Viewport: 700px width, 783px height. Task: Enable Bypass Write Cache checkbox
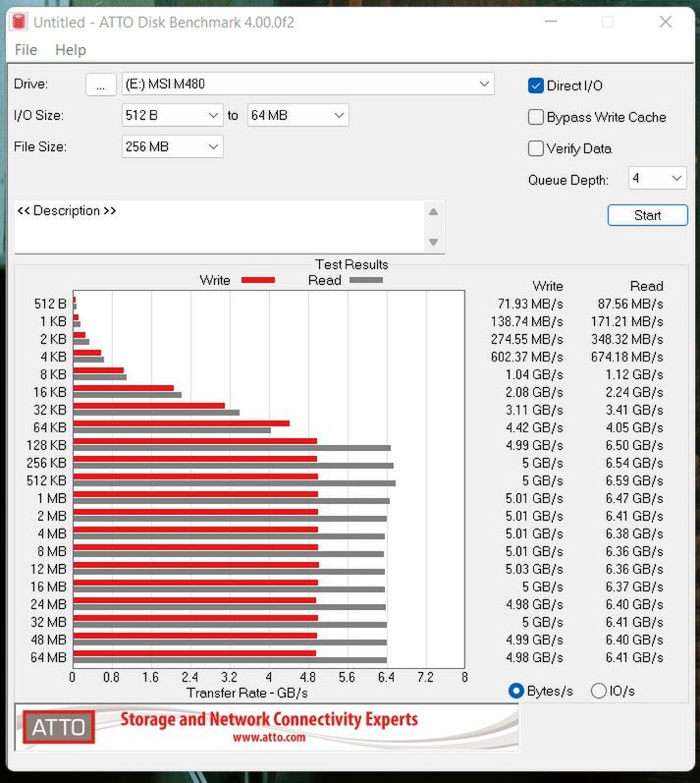(535, 117)
